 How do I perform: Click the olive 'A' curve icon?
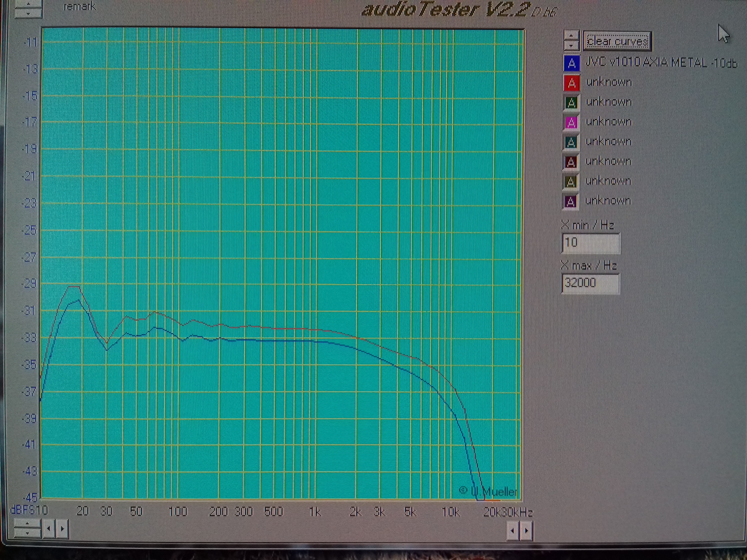[x=570, y=182]
